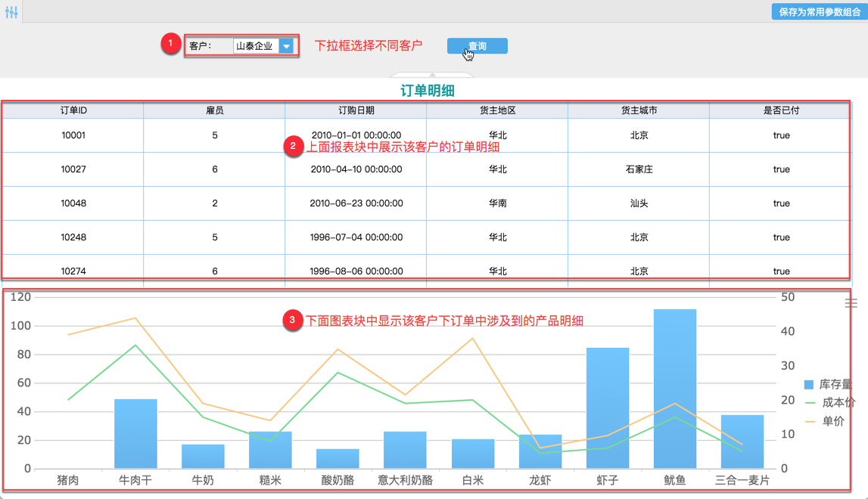Click the 查询 button
This screenshot has width=868, height=499.
coord(478,46)
